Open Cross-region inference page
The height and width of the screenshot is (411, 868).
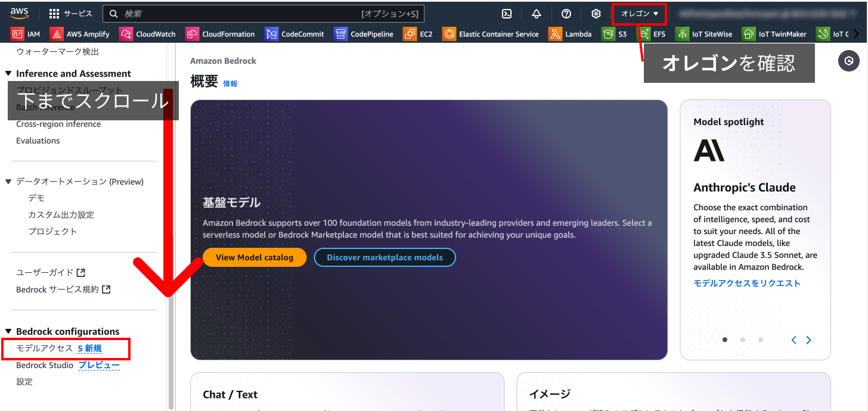[58, 124]
